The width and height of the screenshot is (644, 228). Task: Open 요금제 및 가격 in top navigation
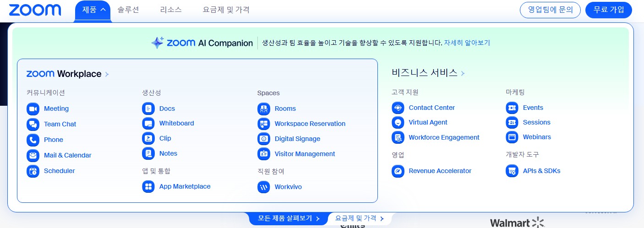tap(226, 10)
